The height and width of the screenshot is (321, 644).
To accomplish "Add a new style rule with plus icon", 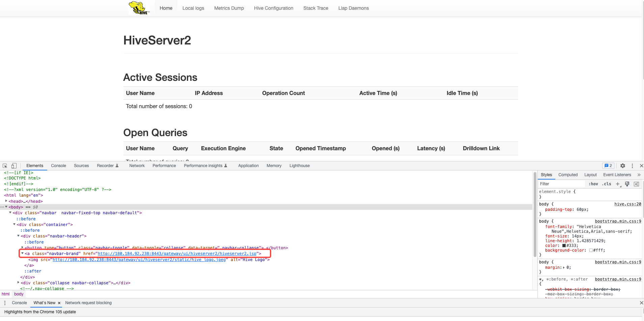I will pos(618,184).
